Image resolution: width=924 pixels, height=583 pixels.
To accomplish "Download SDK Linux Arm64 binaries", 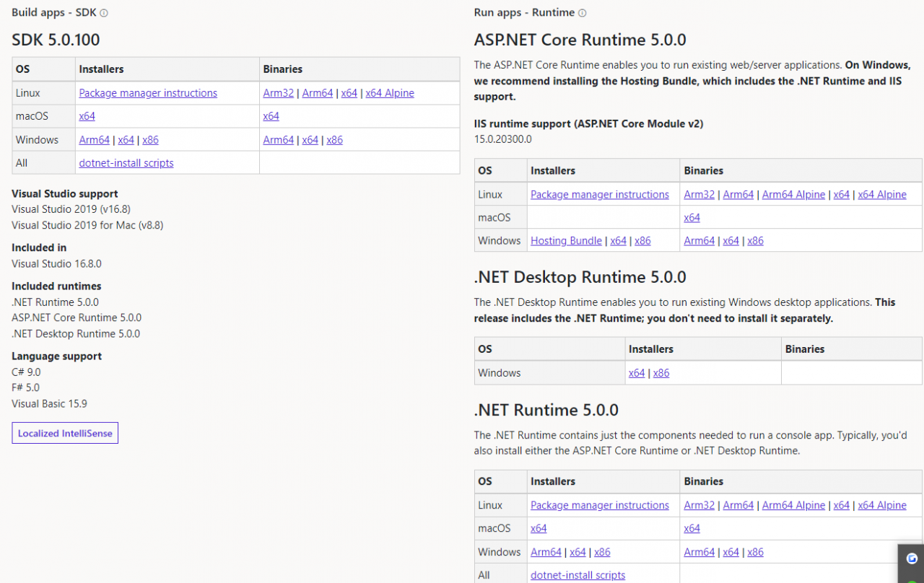I will pos(318,93).
